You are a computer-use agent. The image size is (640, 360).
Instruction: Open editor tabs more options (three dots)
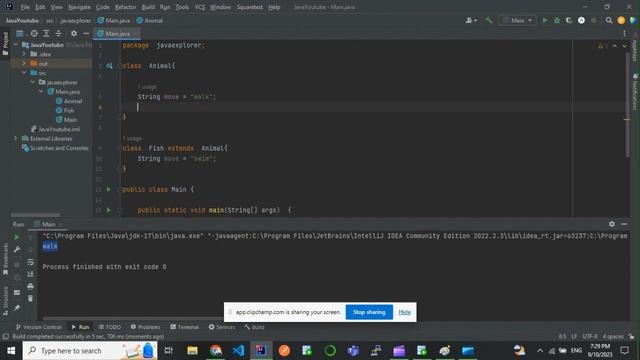click(624, 33)
